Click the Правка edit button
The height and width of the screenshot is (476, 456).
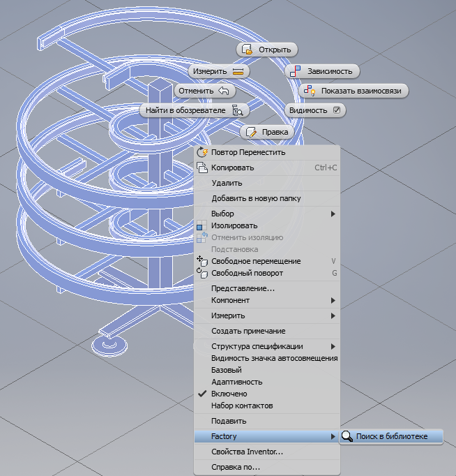(x=267, y=132)
